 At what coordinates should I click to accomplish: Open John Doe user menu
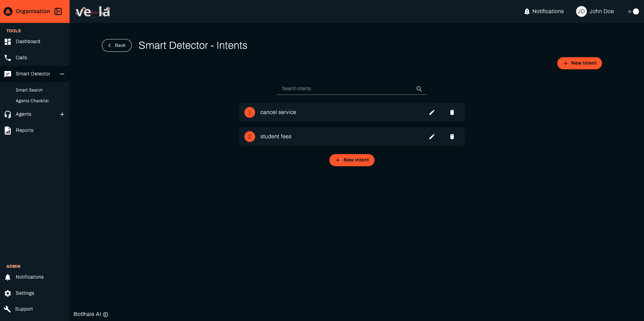[595, 11]
